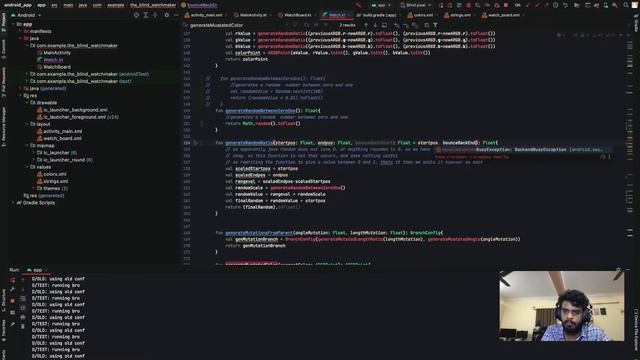
Task: Open the Android project view dropdown
Action: (x=26, y=15)
